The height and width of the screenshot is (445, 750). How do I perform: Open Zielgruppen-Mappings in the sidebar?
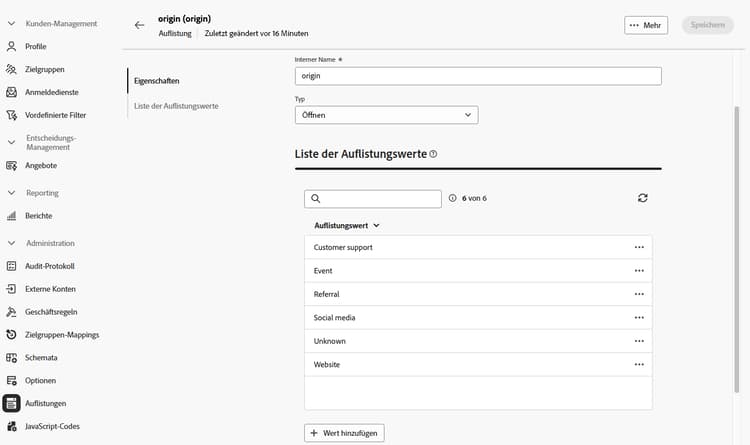61,335
